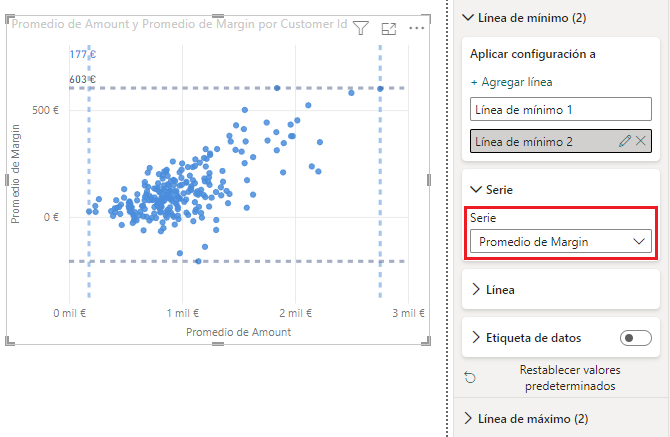The image size is (670, 437).
Task: Expand the Etiqueta de datos chevron
Action: (x=476, y=338)
